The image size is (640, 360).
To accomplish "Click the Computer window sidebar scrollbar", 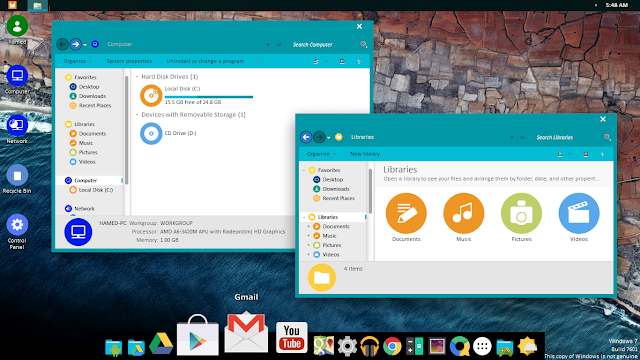I will (127, 131).
